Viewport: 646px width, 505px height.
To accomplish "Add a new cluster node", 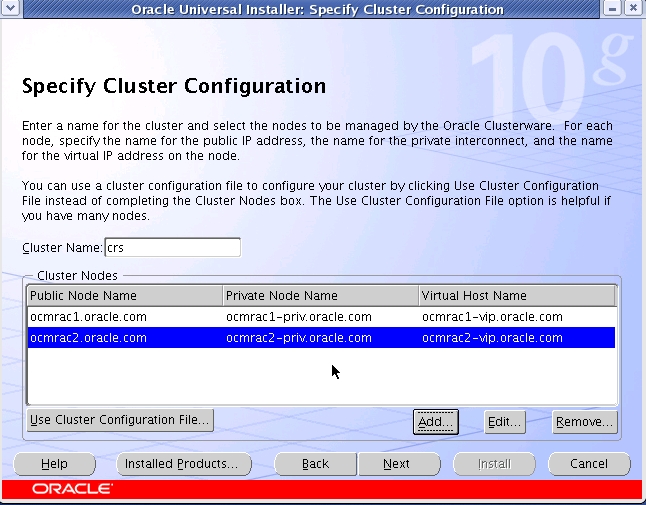I will pyautogui.click(x=435, y=422).
